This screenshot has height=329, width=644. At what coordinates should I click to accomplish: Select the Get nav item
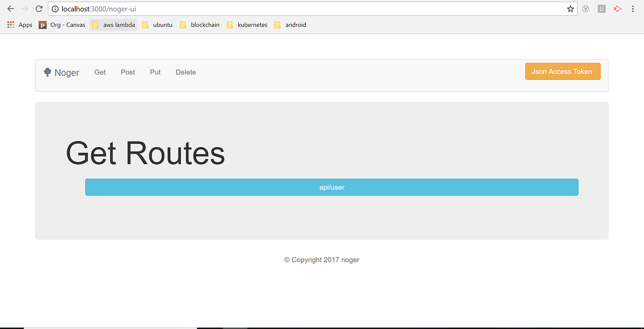(99, 72)
